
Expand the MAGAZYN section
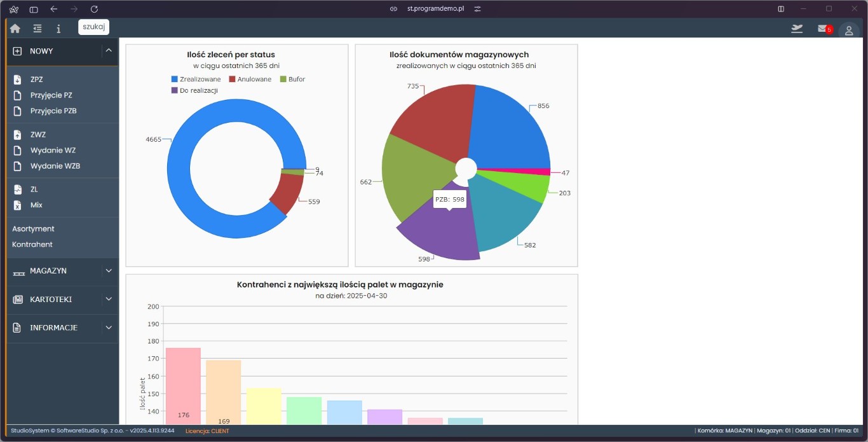point(109,271)
